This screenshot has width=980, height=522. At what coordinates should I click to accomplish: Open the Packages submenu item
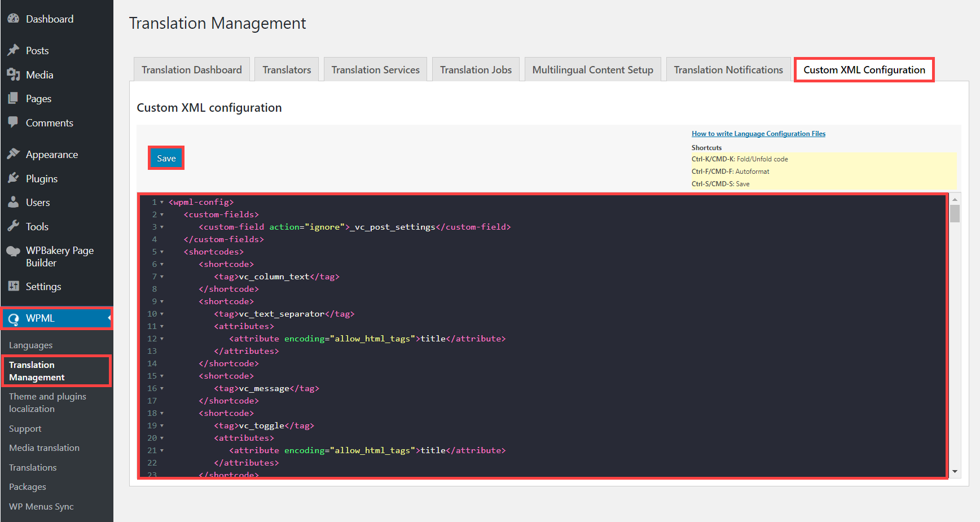(x=28, y=486)
